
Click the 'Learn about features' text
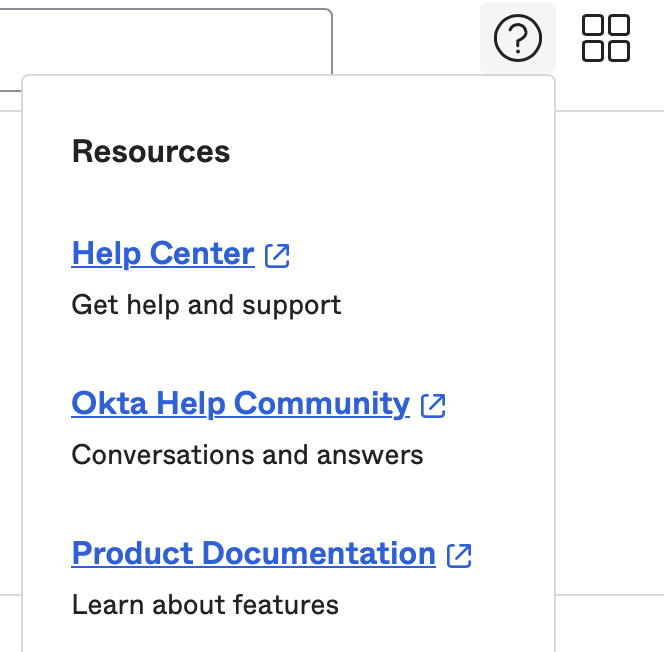click(x=205, y=605)
